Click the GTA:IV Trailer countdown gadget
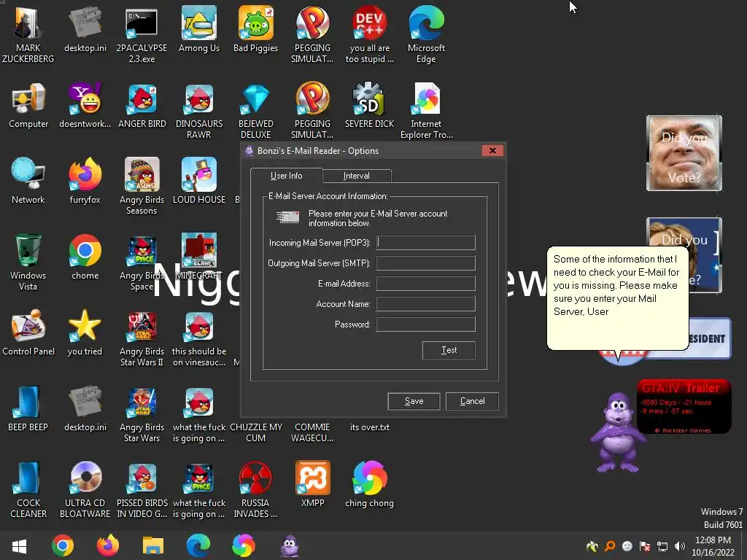 pos(684,406)
